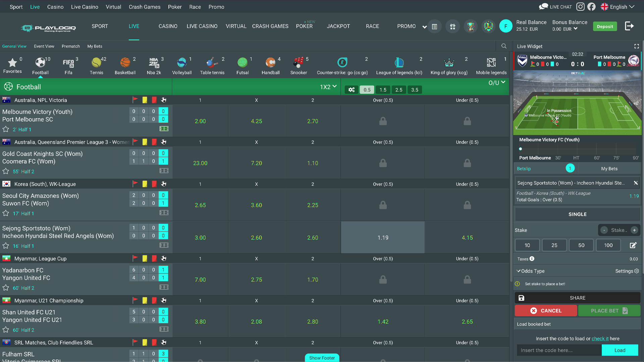Cancel the betslip with CANCEL button
Screen dimensions: 644x362
(546, 311)
